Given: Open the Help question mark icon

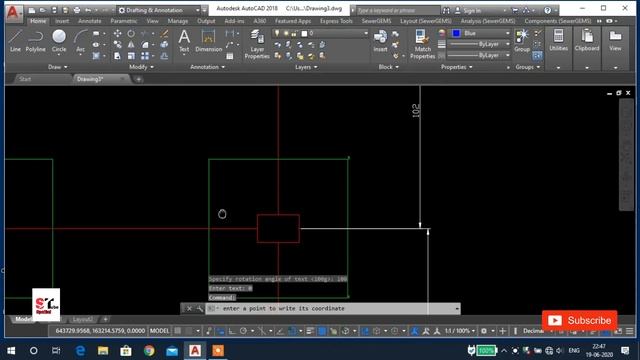Looking at the screenshot, I should pyautogui.click(x=547, y=10).
